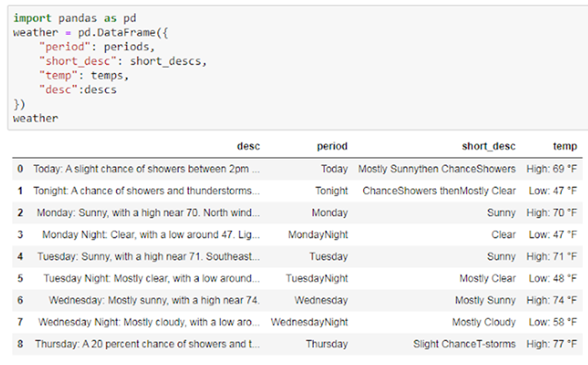Click the 'short_desc' column header
588x365 pixels.
[488, 146]
